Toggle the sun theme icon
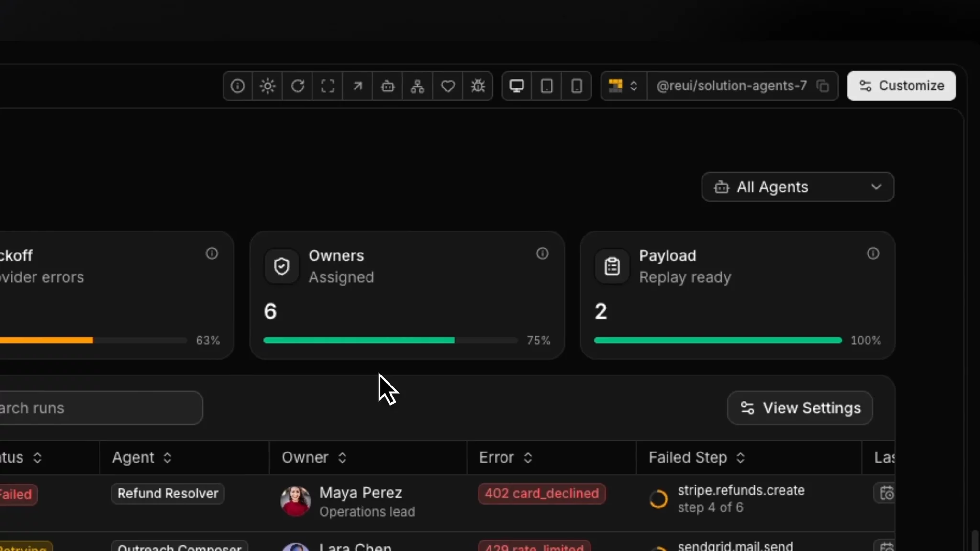The height and width of the screenshot is (551, 980). pyautogui.click(x=267, y=86)
